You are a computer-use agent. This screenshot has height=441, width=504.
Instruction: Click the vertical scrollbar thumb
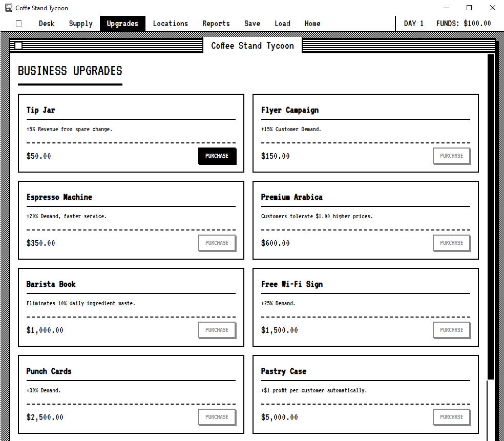point(491,217)
